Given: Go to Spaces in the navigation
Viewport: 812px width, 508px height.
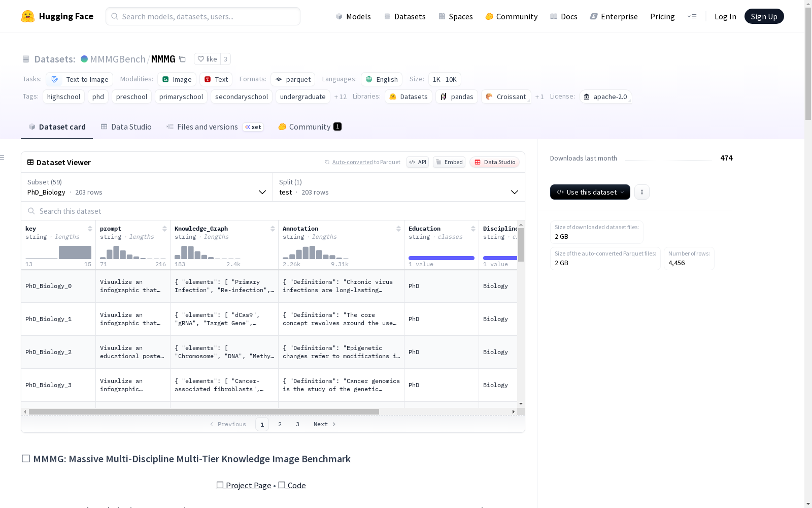Looking at the screenshot, I should [456, 16].
